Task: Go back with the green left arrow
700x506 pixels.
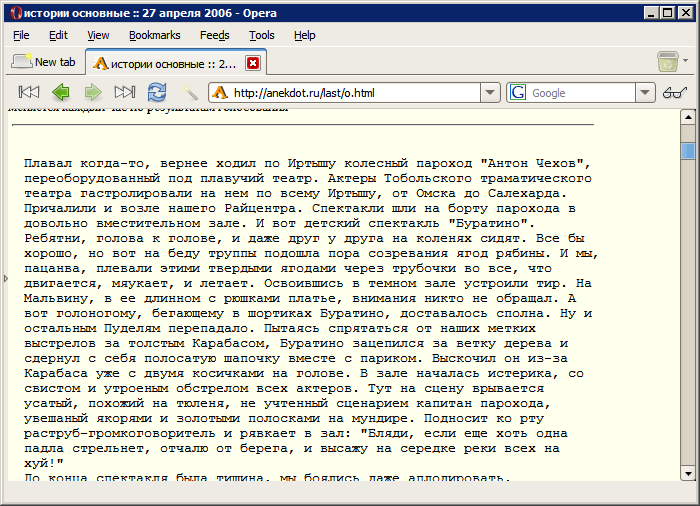Action: tap(61, 92)
